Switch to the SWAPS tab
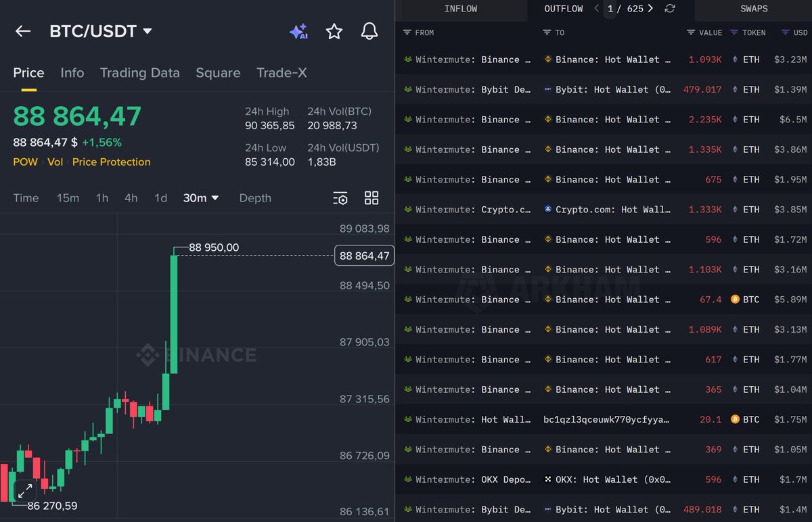The width and height of the screenshot is (812, 522). pos(754,9)
